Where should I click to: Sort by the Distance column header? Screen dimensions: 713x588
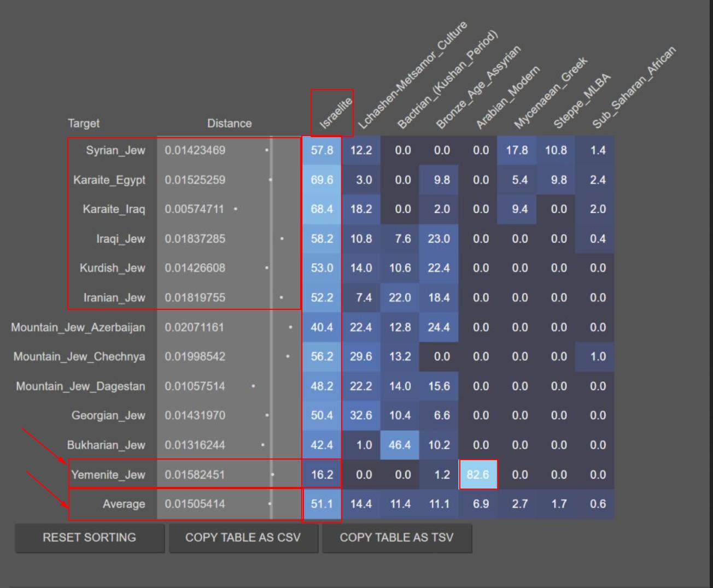(x=229, y=124)
